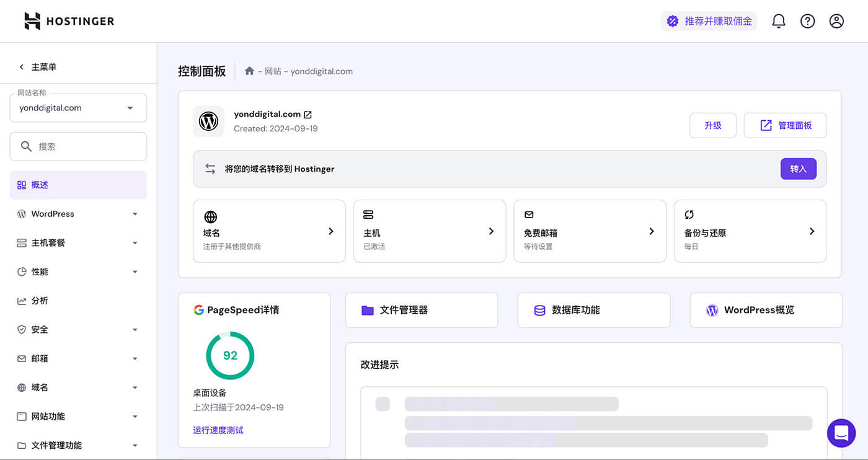This screenshot has height=460, width=868.
Task: Click the Created: 2024-09-19 text
Action: (x=276, y=129)
